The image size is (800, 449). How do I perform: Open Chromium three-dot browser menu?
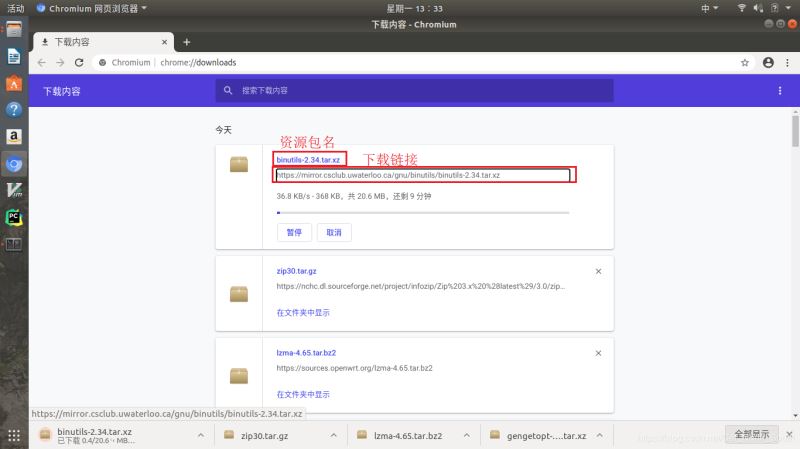[x=787, y=62]
